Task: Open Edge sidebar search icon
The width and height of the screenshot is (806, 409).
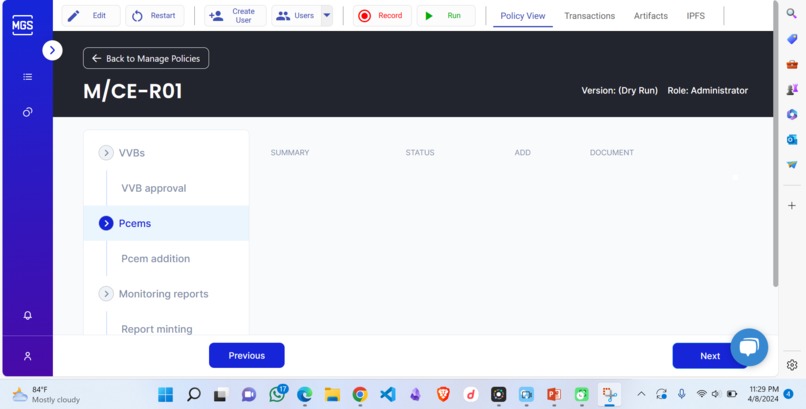Action: pyautogui.click(x=792, y=13)
